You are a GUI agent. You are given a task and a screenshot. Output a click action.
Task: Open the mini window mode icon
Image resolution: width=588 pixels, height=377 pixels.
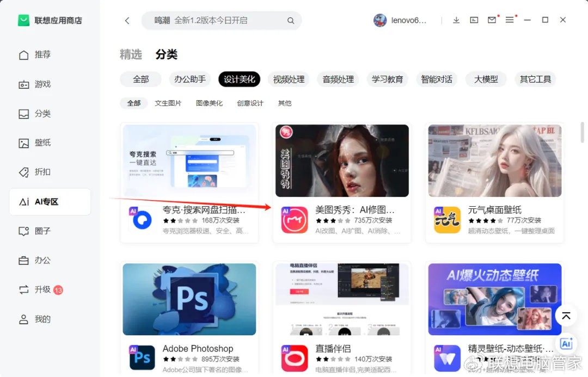tap(474, 20)
